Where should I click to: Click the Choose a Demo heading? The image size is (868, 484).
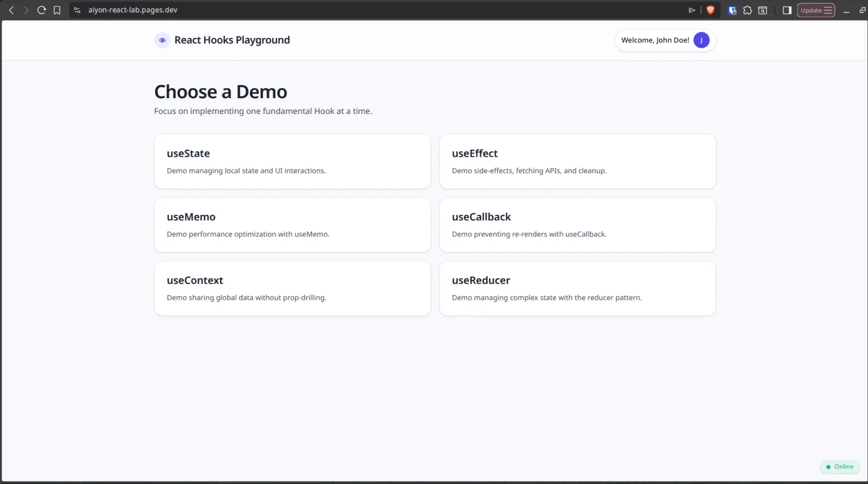[221, 92]
